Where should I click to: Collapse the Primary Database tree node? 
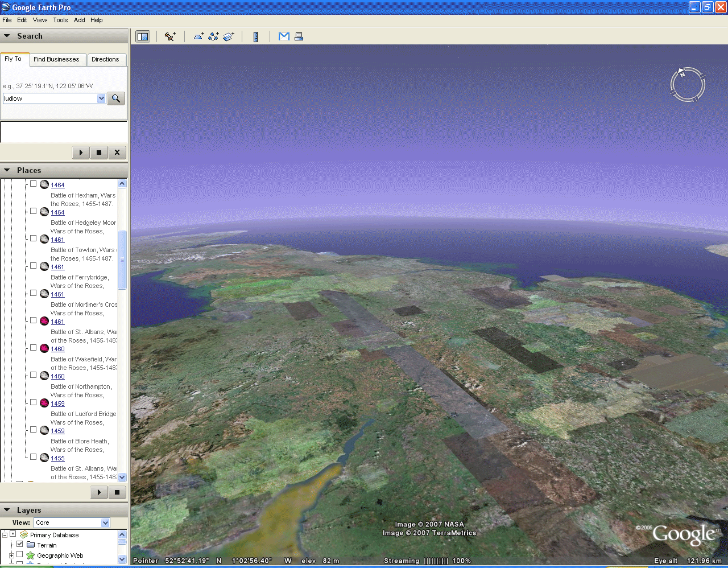[x=5, y=534]
